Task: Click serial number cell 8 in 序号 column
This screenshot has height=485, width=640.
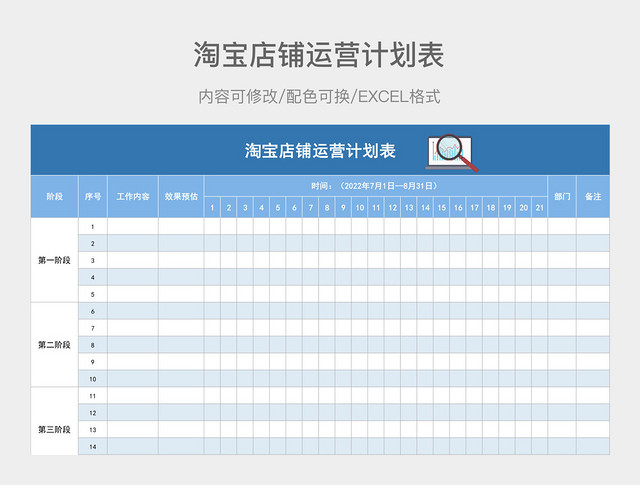Action: pos(93,345)
